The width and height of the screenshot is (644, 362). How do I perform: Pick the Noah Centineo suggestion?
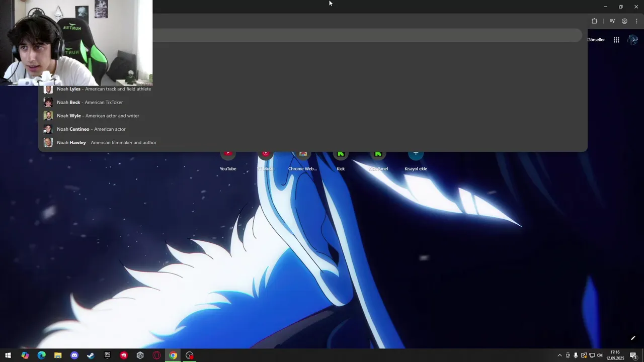(312, 129)
